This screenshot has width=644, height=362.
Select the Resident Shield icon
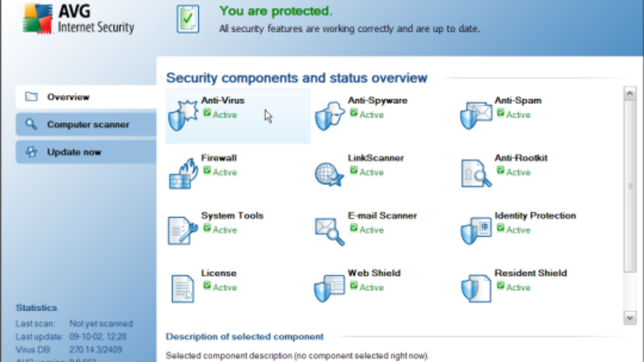(x=476, y=288)
